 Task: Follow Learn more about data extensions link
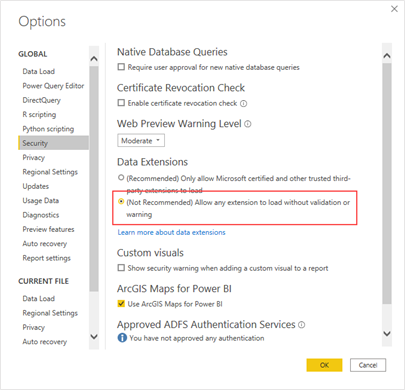point(171,232)
